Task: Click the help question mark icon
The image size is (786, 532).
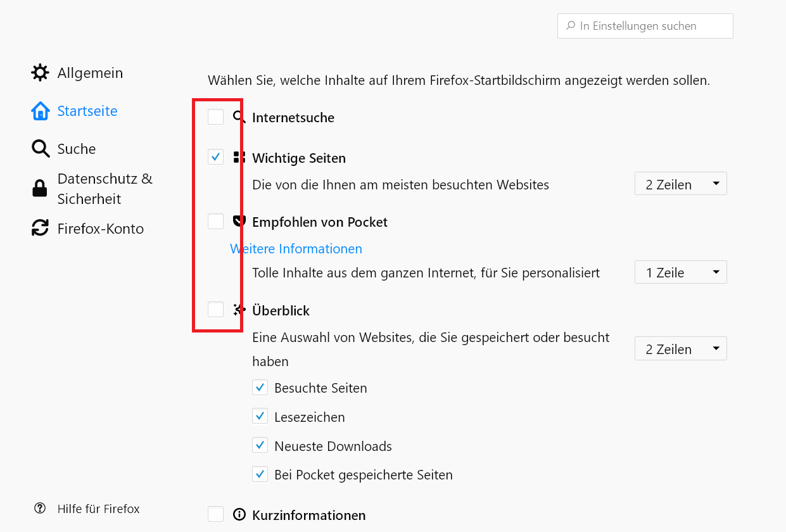Action: (40, 509)
